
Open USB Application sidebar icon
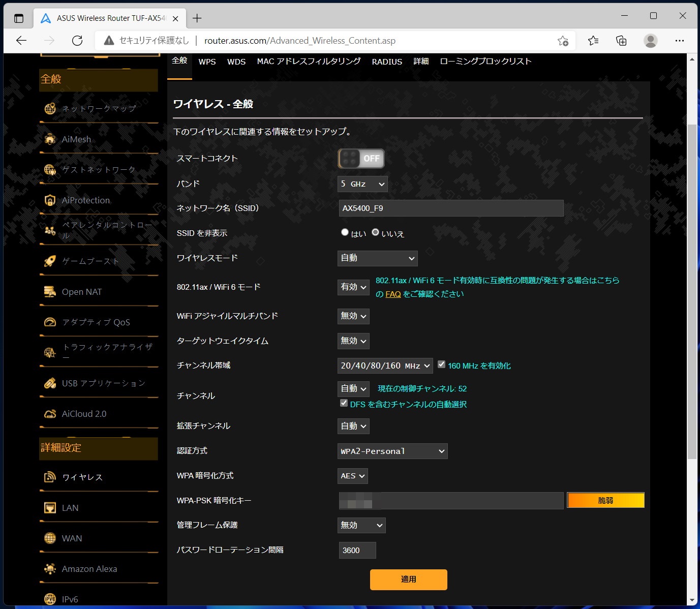[x=50, y=383]
